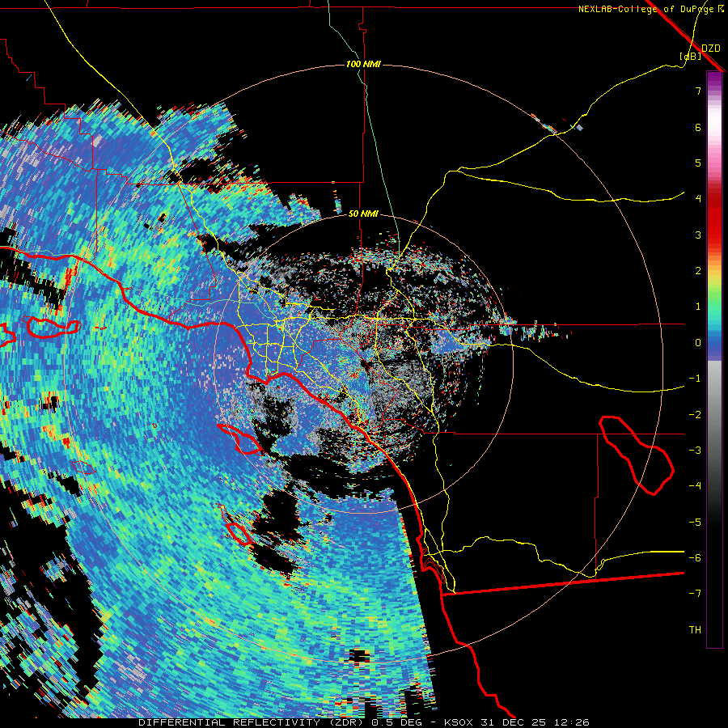Click the Santa Catalina Island outline
Image resolution: width=728 pixels, height=728 pixels.
[x=240, y=438]
